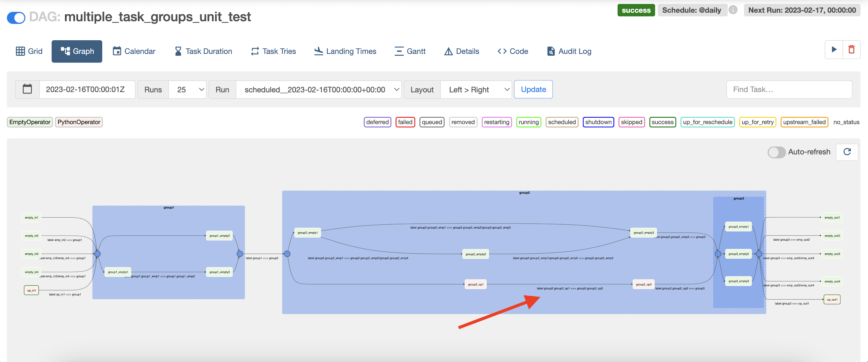The width and height of the screenshot is (868, 362).
Task: Switch to the Code tab
Action: coord(512,51)
